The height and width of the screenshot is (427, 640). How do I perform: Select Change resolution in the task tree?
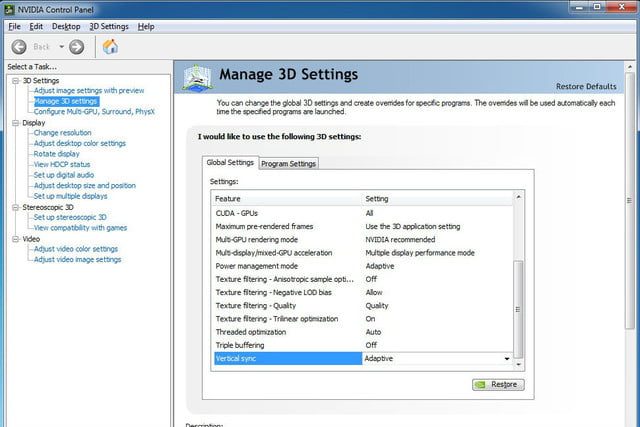(x=62, y=133)
